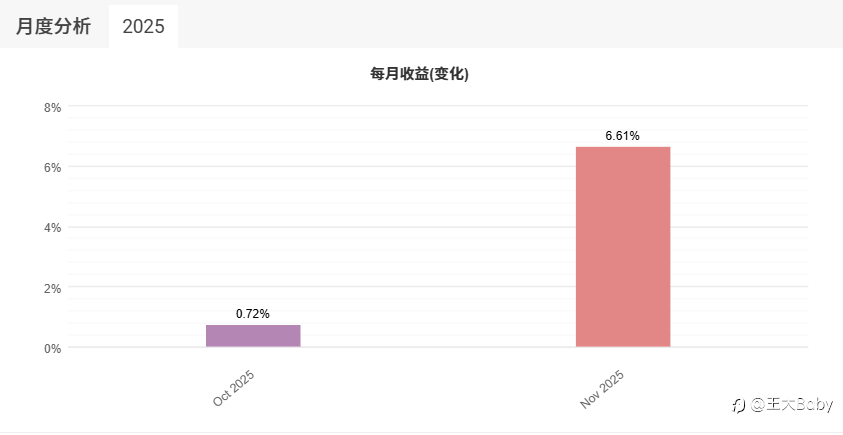This screenshot has height=435, width=843.
Task: Click the 4% y-axis label
Action: (x=53, y=228)
